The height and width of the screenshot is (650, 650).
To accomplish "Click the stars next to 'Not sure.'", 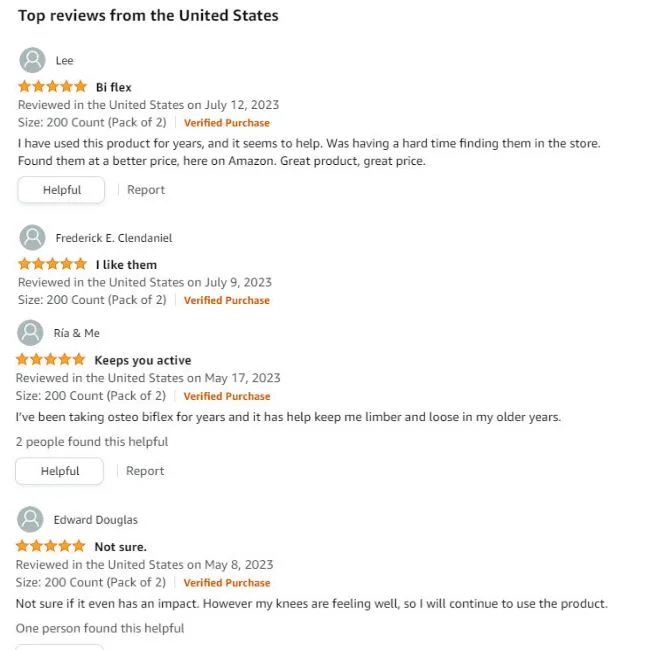I will coord(50,546).
